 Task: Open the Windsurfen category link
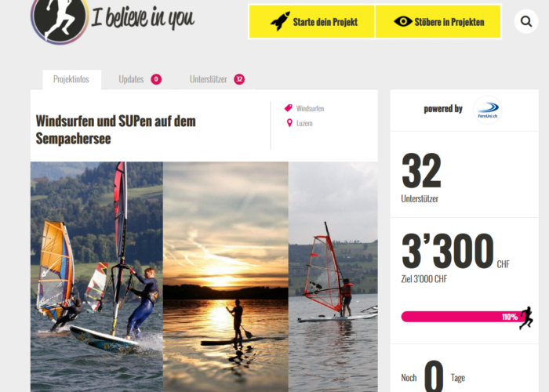click(x=310, y=108)
